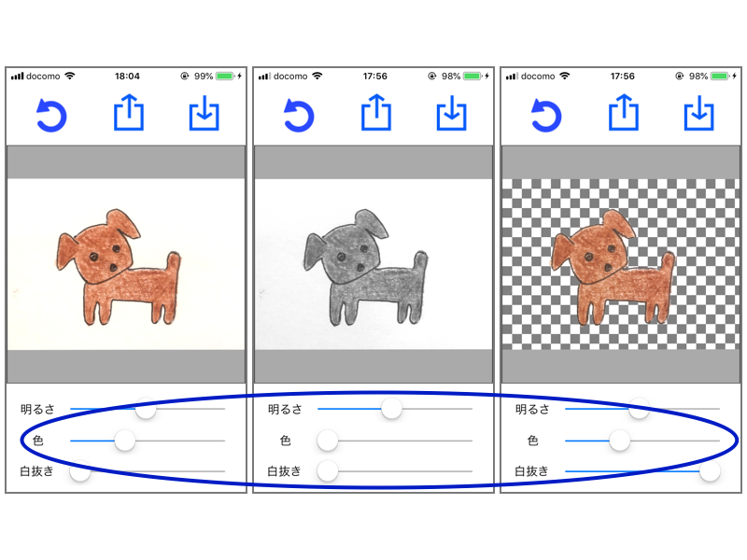Click the 明るさ slider knob in the grayscale screen

tap(391, 409)
